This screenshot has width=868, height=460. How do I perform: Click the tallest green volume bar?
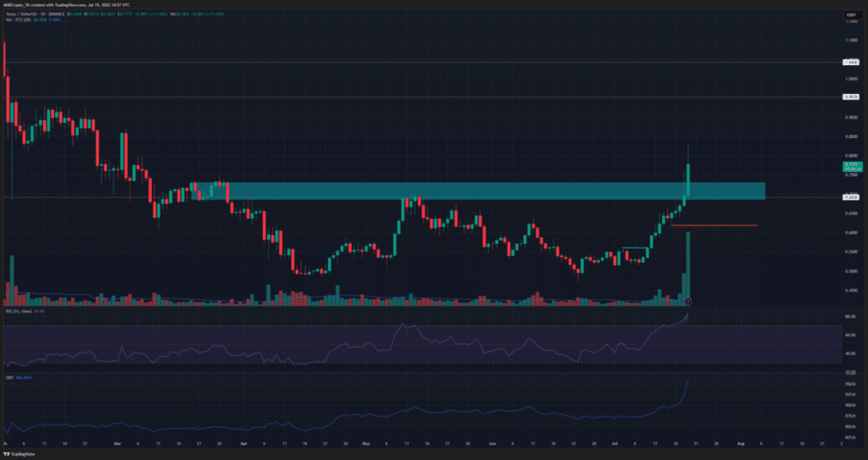pos(688,267)
